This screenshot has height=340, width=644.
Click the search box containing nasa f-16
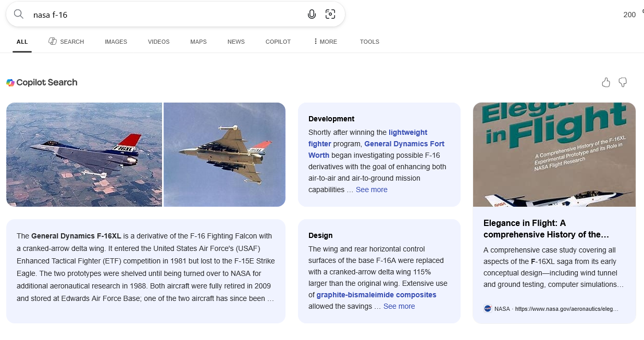click(x=167, y=15)
